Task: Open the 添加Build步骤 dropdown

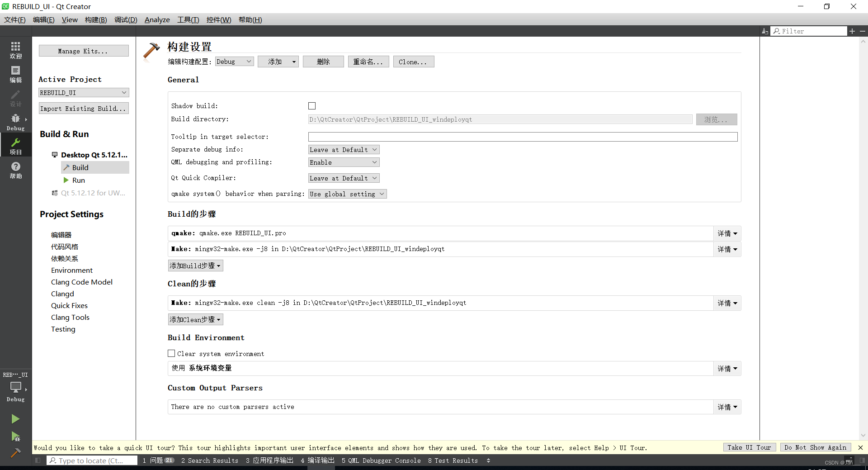Action: pyautogui.click(x=195, y=266)
